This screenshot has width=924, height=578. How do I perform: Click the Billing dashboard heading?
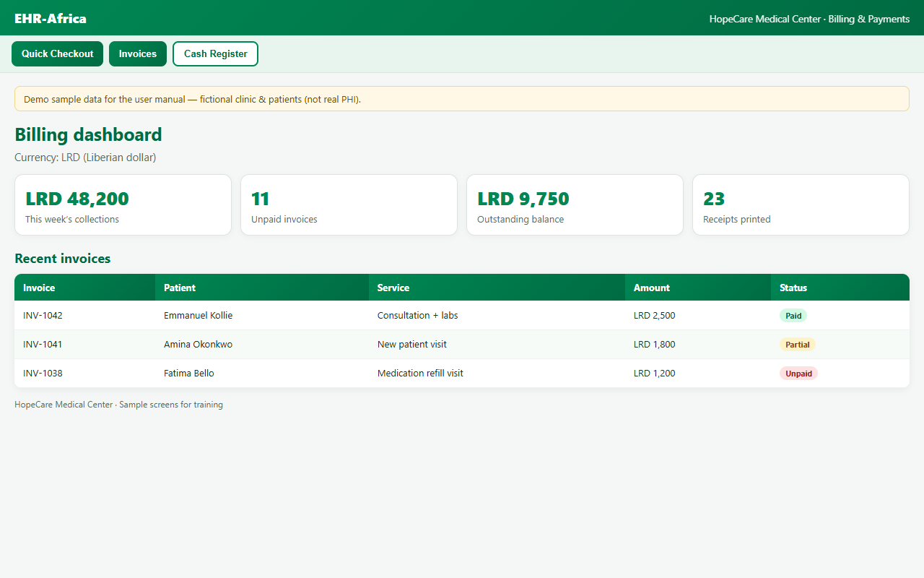pyautogui.click(x=88, y=135)
